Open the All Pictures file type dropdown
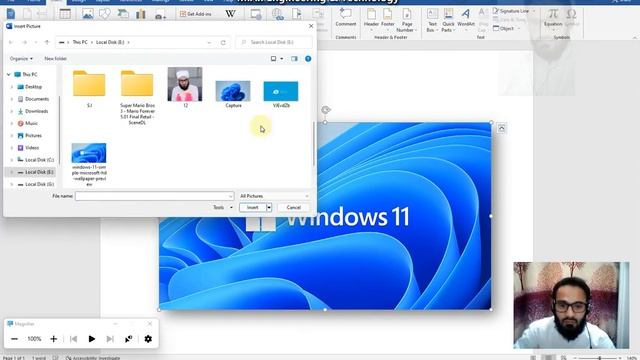 274,196
